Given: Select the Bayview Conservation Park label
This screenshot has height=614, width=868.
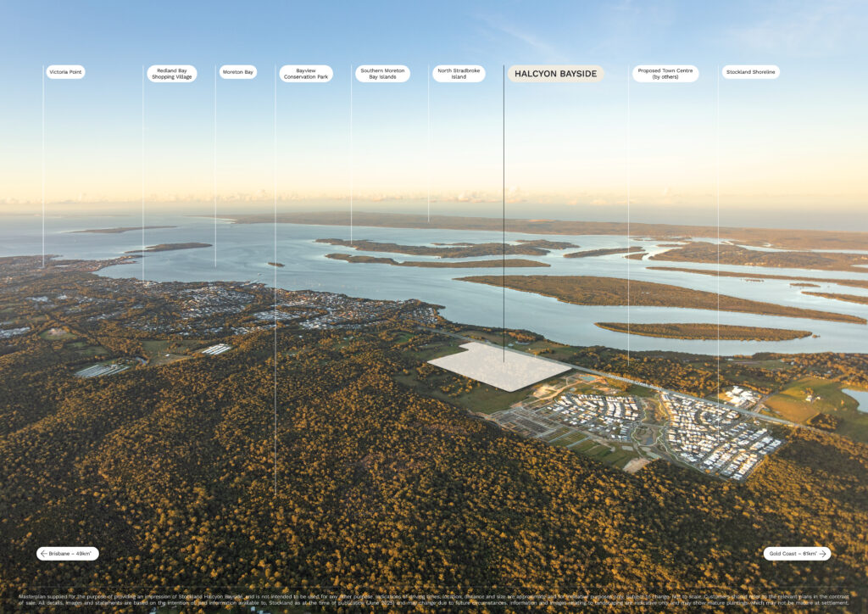Looking at the screenshot, I should point(305,74).
